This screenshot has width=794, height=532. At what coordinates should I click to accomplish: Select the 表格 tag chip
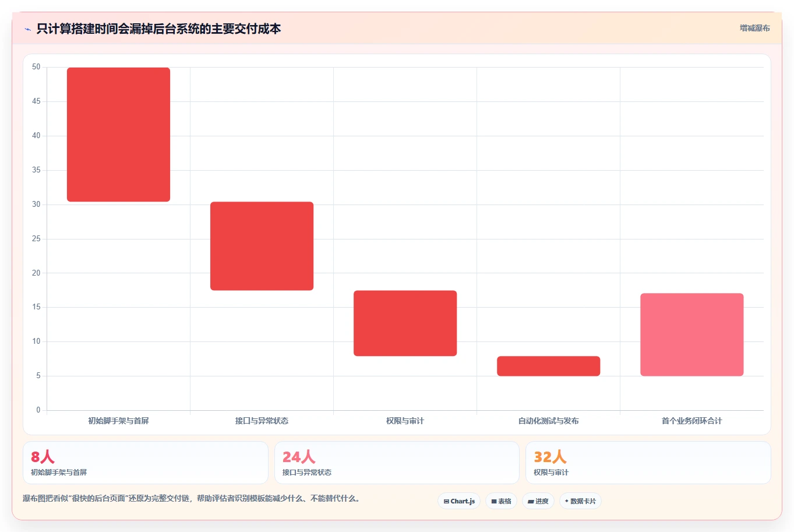click(x=501, y=501)
